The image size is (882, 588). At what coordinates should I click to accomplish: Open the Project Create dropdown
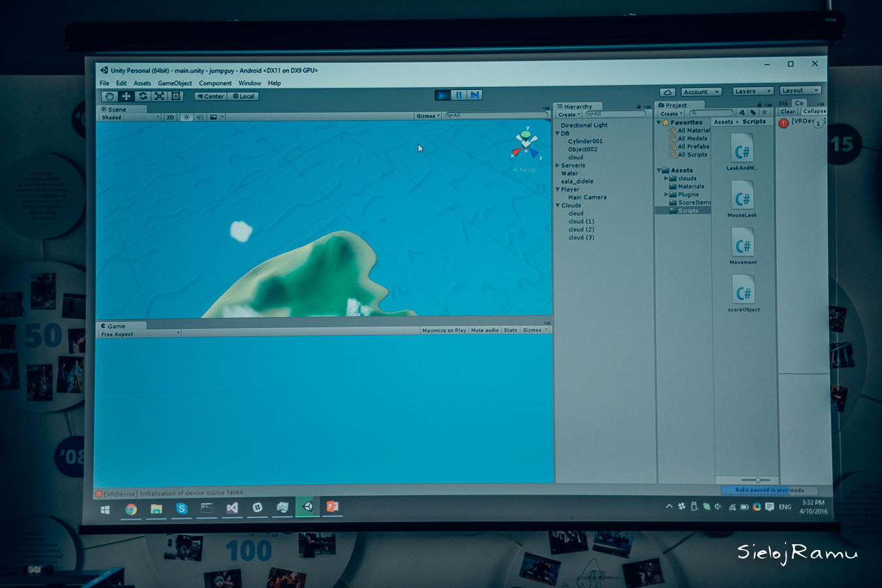[671, 114]
